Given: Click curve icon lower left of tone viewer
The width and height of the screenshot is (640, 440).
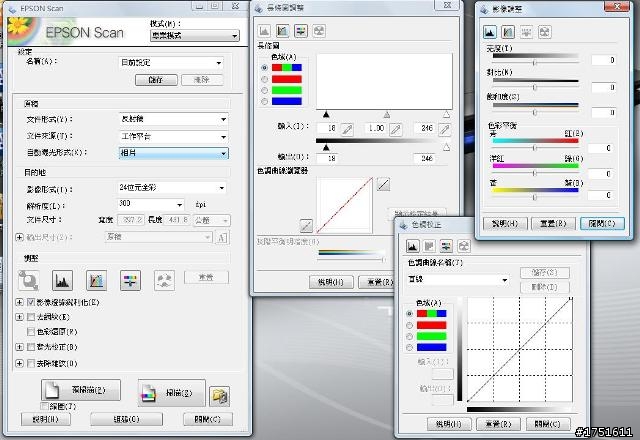Looking at the screenshot, I should pyautogui.click(x=306, y=225).
